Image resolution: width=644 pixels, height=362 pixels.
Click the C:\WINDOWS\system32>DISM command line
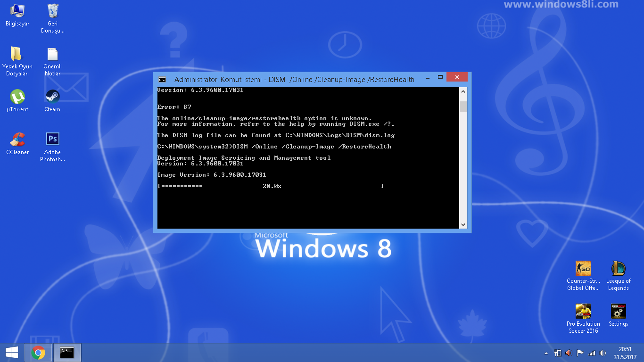point(274,147)
